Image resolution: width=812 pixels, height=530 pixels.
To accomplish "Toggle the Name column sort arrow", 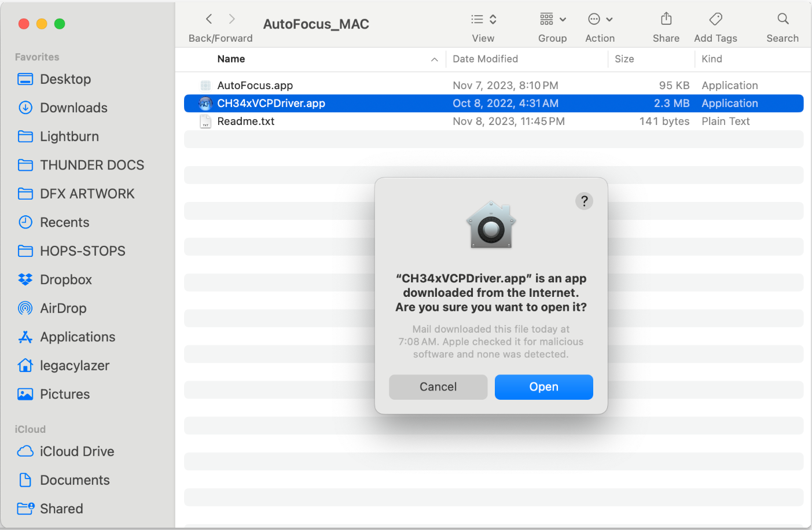I will (x=434, y=60).
